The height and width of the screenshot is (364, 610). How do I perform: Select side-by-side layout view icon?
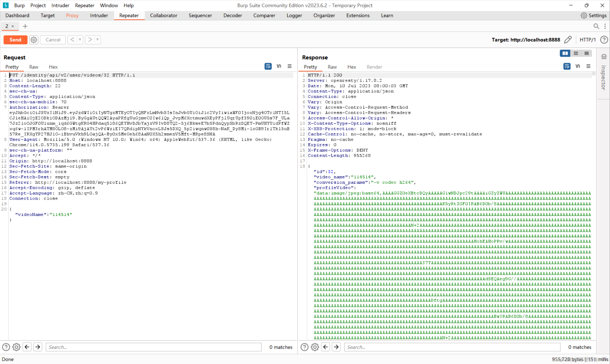565,53
